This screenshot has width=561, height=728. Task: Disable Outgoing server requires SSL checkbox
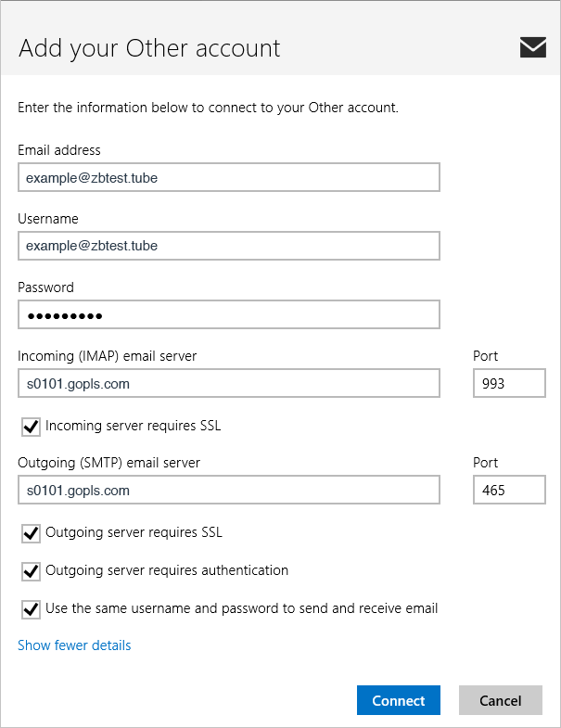coord(31,533)
